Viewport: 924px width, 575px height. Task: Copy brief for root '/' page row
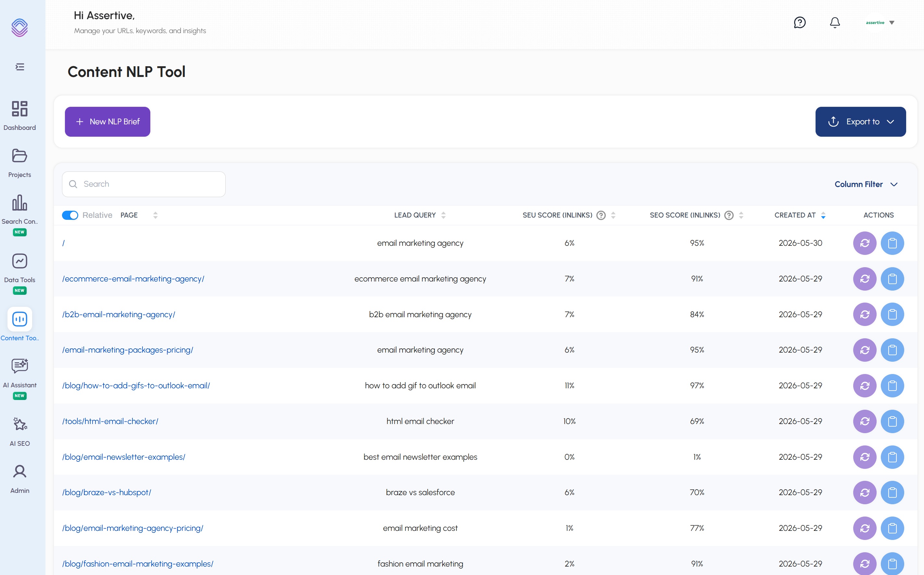(x=892, y=243)
